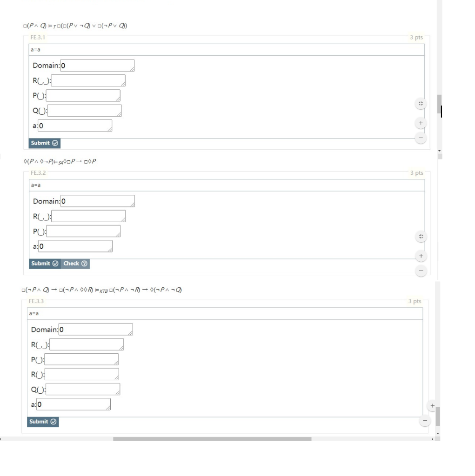The image size is (475, 476).
Task: Click the minus icon beside FE.3.3 panel
Action: click(425, 421)
